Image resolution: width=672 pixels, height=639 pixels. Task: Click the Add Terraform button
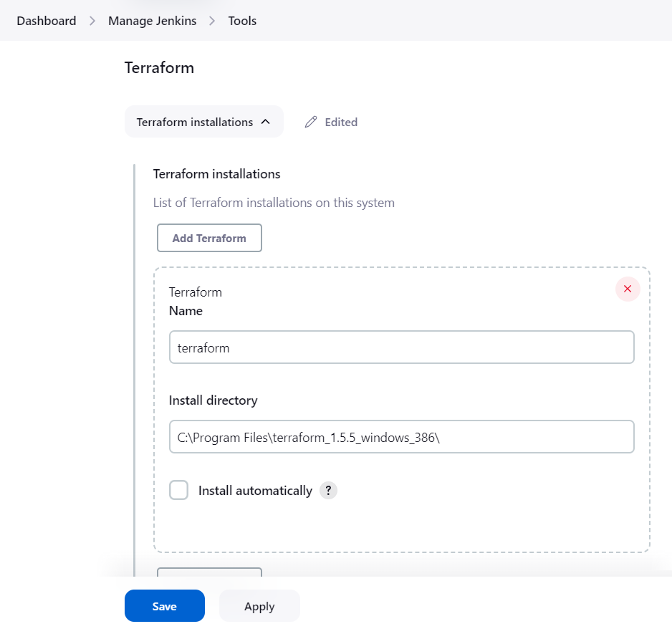209,238
